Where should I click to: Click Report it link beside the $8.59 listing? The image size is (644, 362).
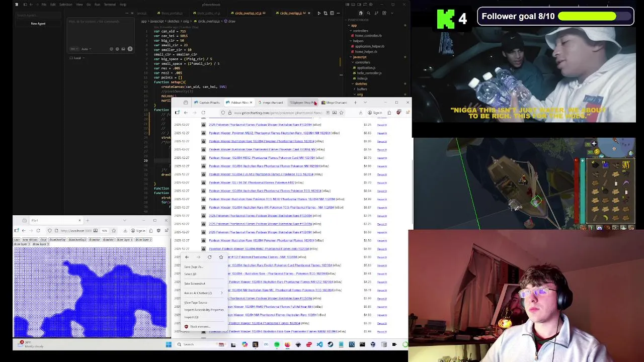point(382,150)
